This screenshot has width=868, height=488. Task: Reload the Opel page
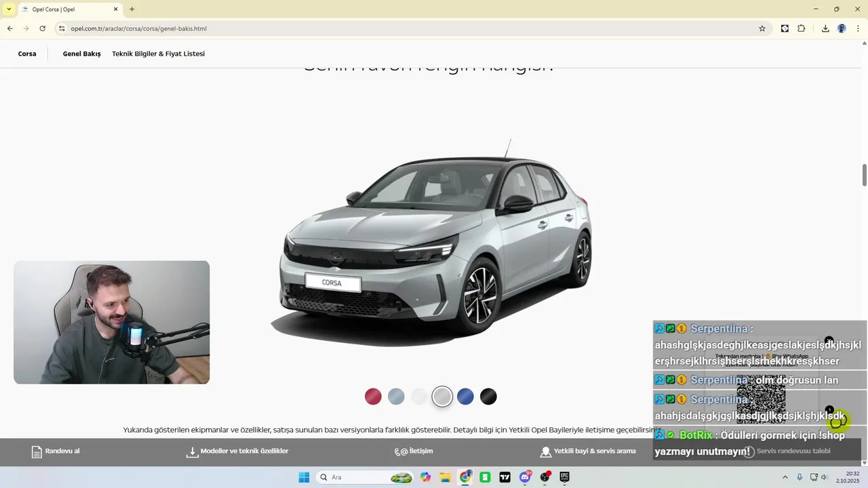point(42,28)
